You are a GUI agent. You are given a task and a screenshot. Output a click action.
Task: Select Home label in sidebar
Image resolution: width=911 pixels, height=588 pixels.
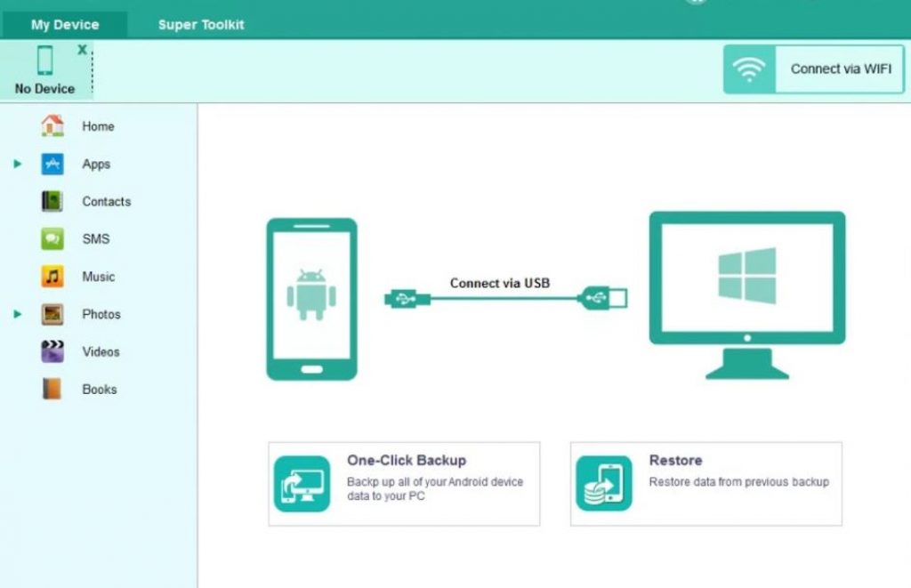point(98,126)
